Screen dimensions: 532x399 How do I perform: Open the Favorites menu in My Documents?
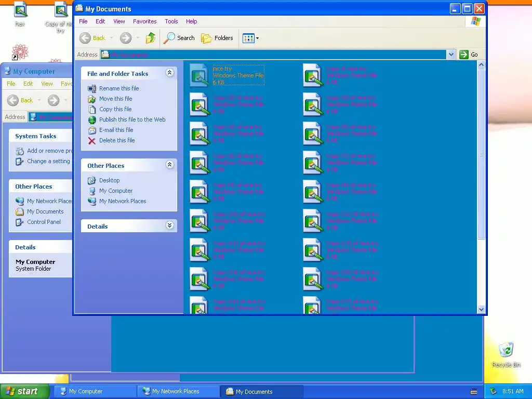(x=145, y=21)
